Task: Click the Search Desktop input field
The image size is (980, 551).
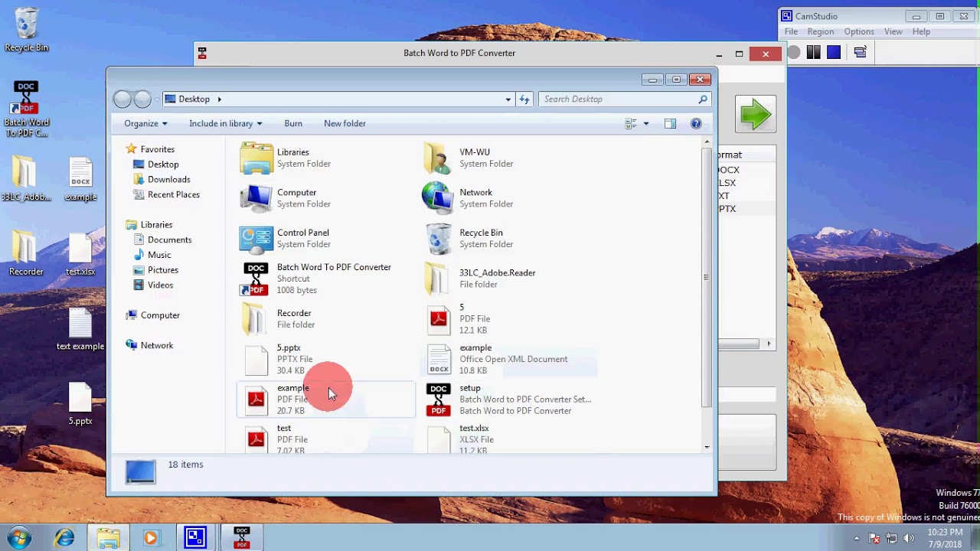Action: click(x=625, y=99)
